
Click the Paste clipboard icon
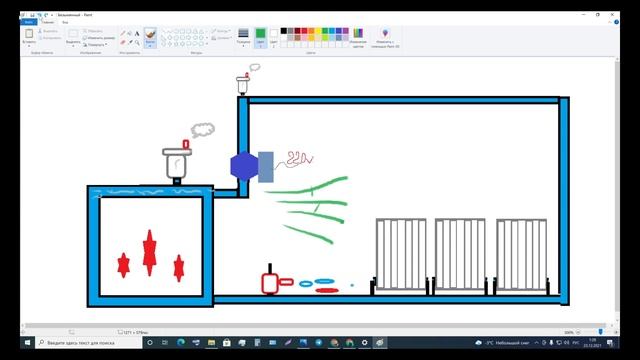pos(29,34)
